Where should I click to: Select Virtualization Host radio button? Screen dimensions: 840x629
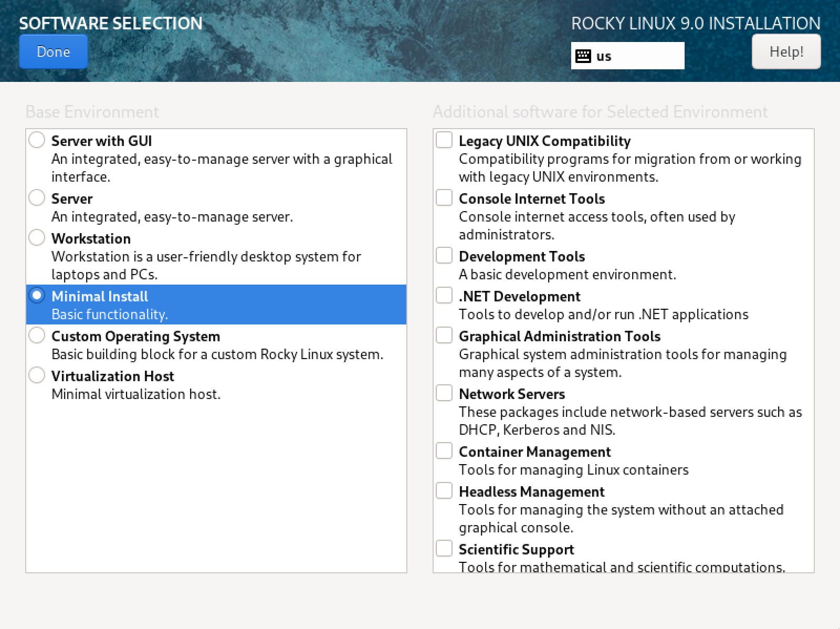pyautogui.click(x=37, y=375)
